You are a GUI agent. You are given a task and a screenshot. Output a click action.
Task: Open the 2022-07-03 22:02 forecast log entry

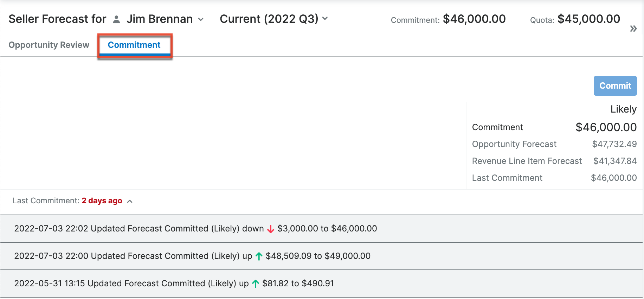(x=195, y=229)
